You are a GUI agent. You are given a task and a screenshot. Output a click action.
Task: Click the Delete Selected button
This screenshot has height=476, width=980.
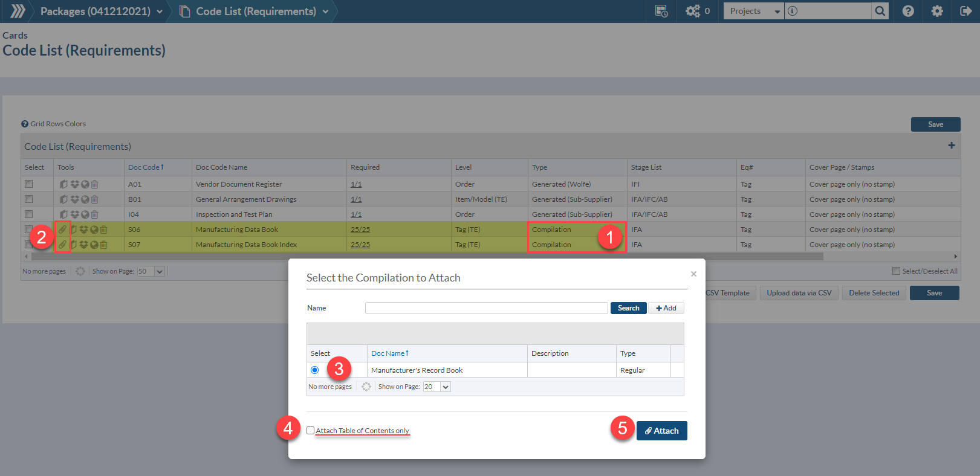(874, 293)
